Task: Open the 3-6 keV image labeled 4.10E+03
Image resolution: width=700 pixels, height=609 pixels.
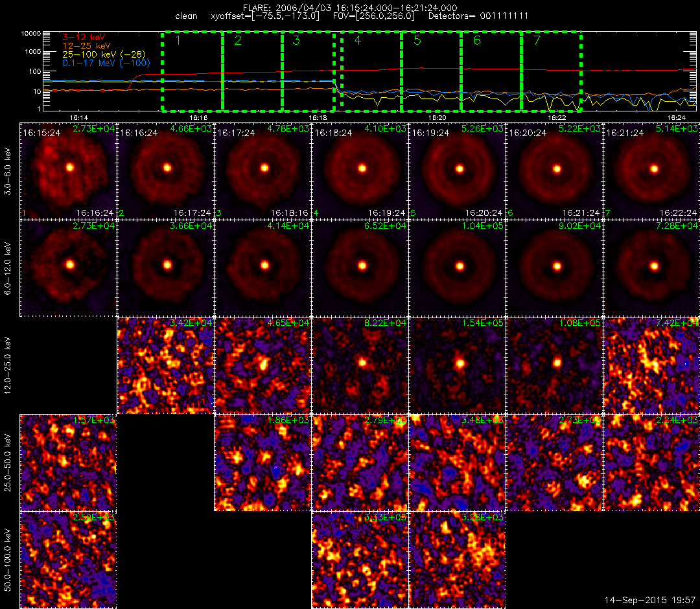Action: point(360,171)
